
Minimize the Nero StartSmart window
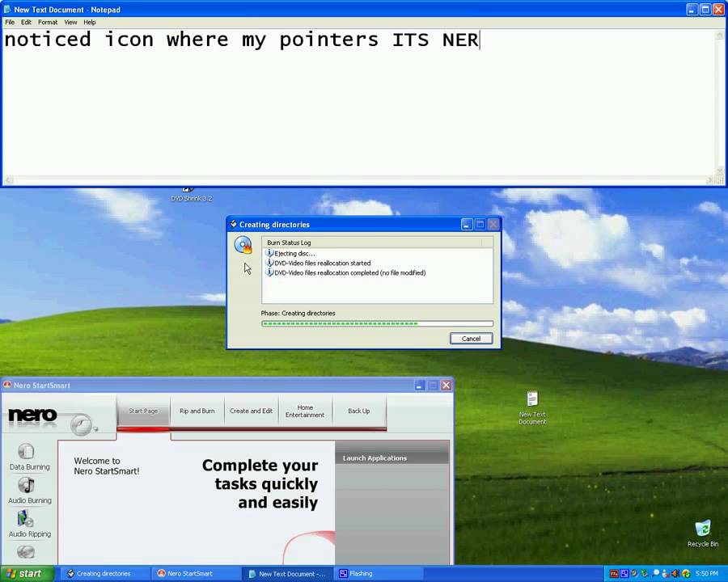(420, 386)
